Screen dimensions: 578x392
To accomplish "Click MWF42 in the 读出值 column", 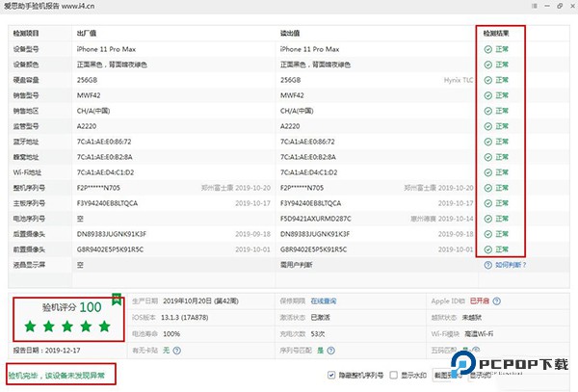I will point(292,95).
